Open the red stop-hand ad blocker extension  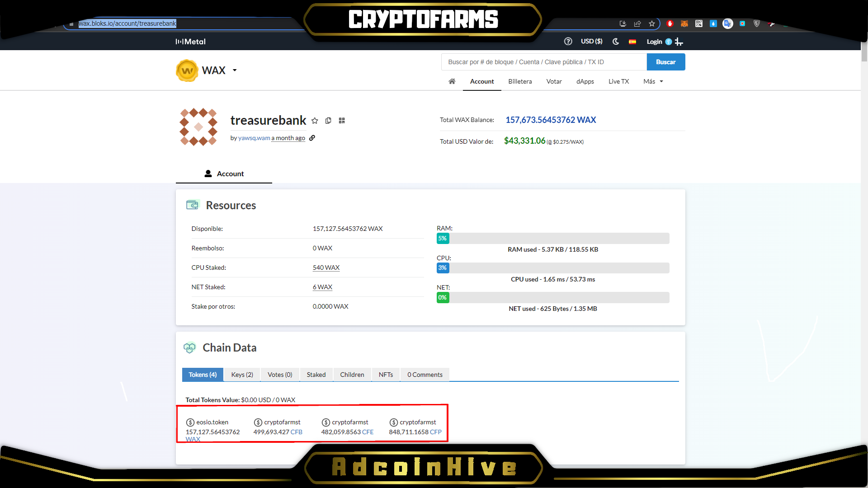pos(670,23)
